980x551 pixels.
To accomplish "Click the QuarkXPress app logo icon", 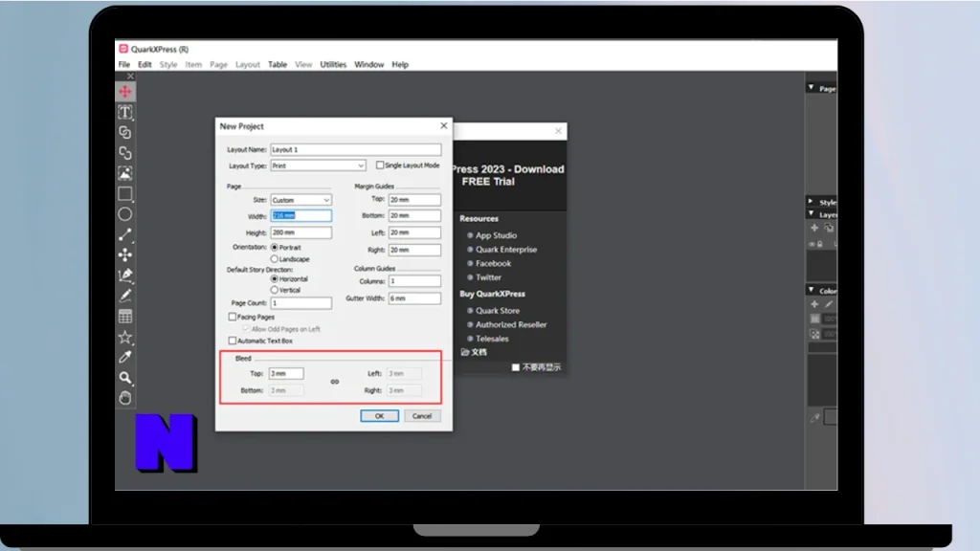I will click(123, 49).
